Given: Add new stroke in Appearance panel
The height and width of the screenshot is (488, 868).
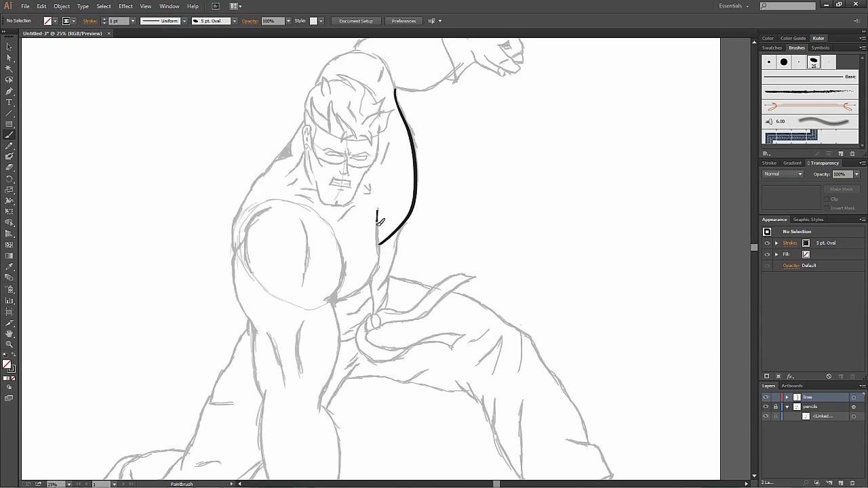Looking at the screenshot, I should [767, 376].
